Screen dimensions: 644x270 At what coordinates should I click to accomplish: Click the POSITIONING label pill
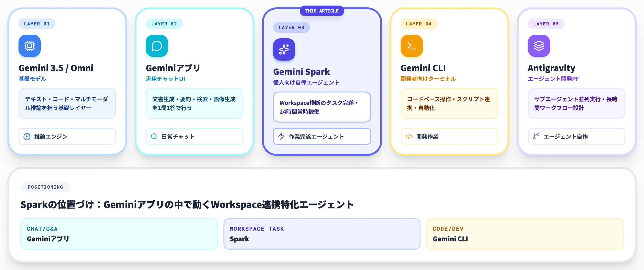[x=46, y=187]
